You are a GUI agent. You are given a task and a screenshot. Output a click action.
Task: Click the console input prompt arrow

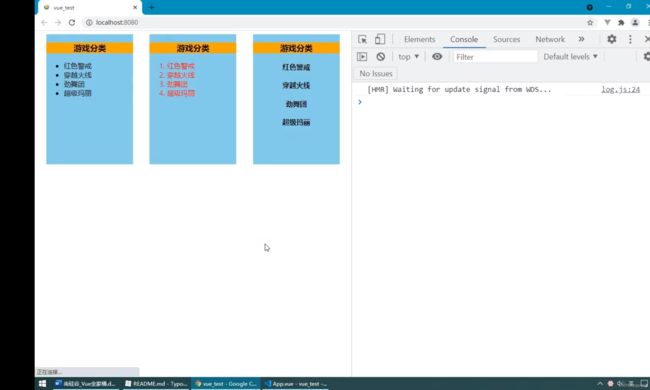360,102
